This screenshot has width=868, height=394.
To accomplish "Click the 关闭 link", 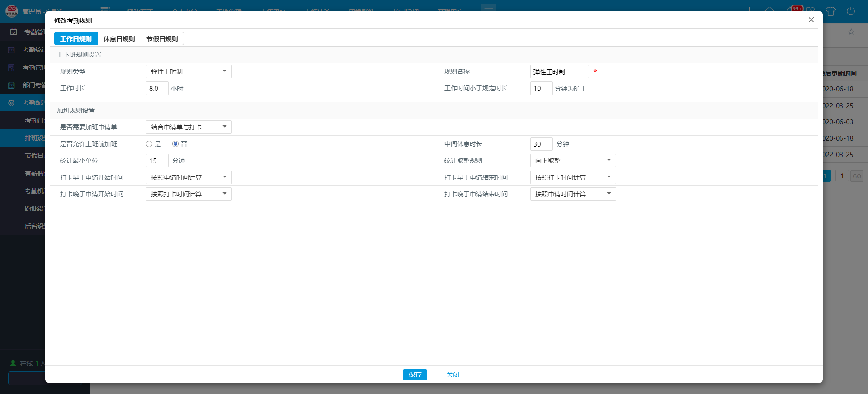I will coord(453,375).
